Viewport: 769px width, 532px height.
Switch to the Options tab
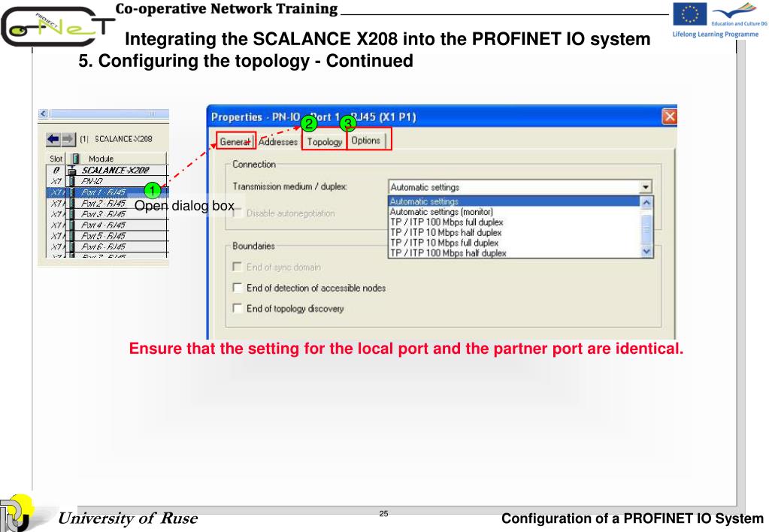tap(366, 141)
